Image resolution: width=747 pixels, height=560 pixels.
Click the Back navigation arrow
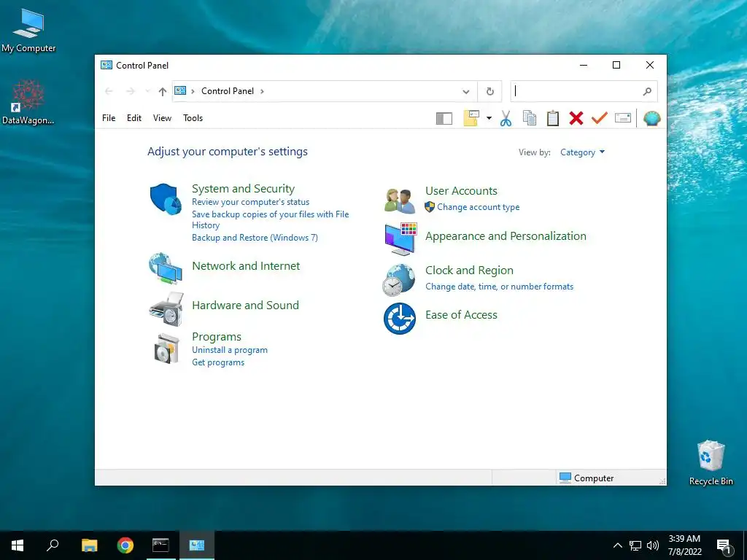pos(109,91)
